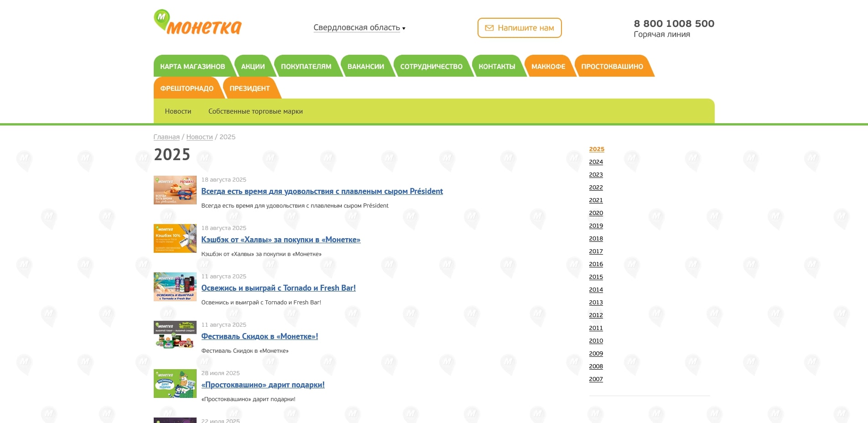Click the Собственные торговые марки submenu item
Image resolution: width=868 pixels, height=423 pixels.
coord(255,111)
